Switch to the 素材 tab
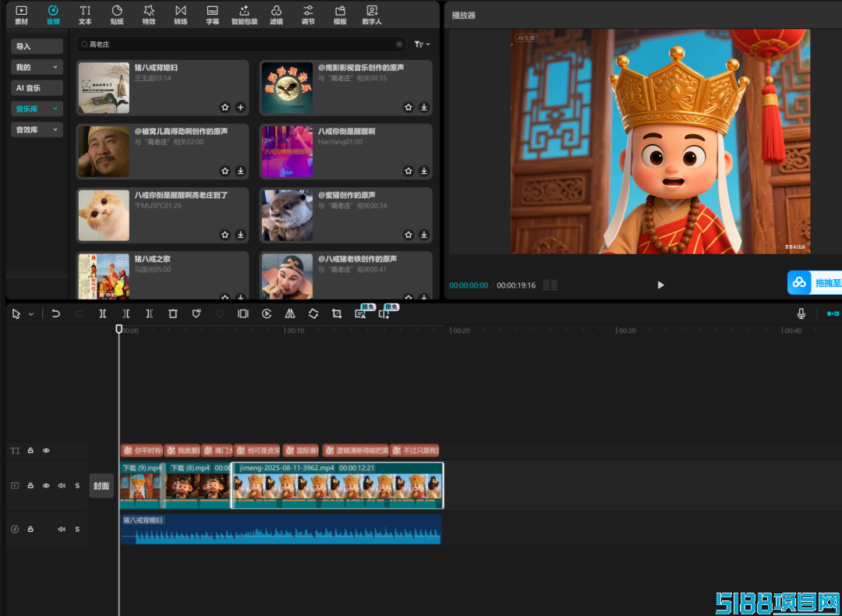 tap(22, 15)
